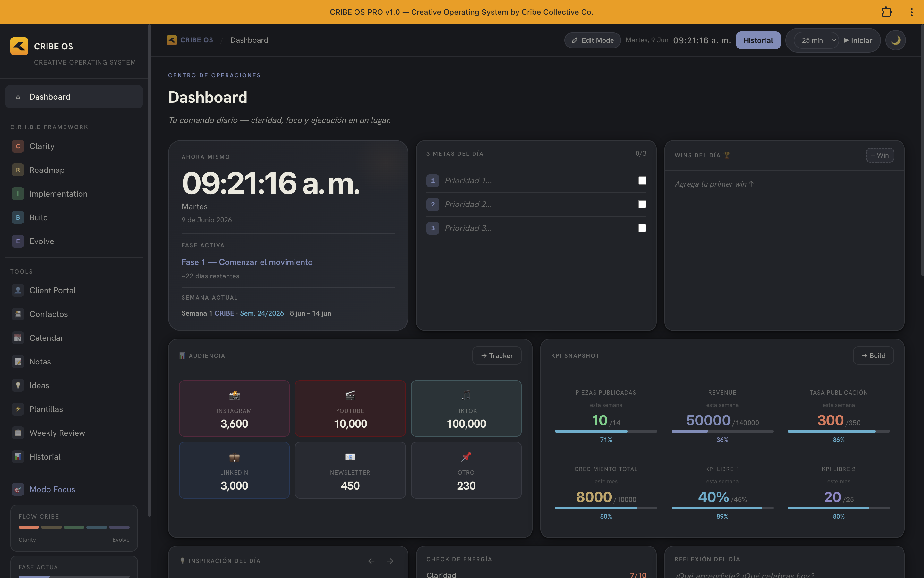This screenshot has width=924, height=578.
Task: Click Piezas Publicadas 71% progress bar
Action: point(606,431)
